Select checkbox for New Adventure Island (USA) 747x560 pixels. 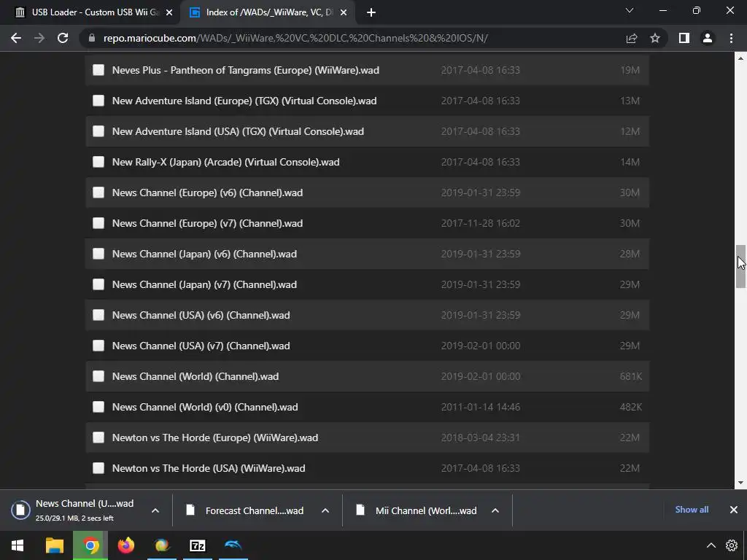click(x=98, y=131)
